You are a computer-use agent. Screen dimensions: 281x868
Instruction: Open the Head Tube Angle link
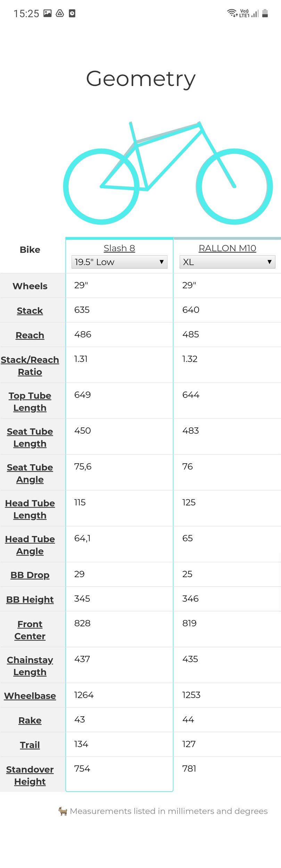click(30, 545)
